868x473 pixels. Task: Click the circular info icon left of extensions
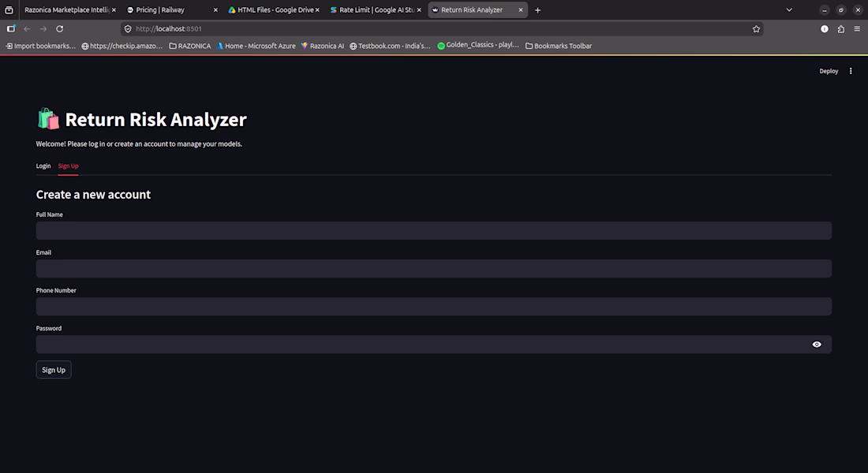[825, 28]
